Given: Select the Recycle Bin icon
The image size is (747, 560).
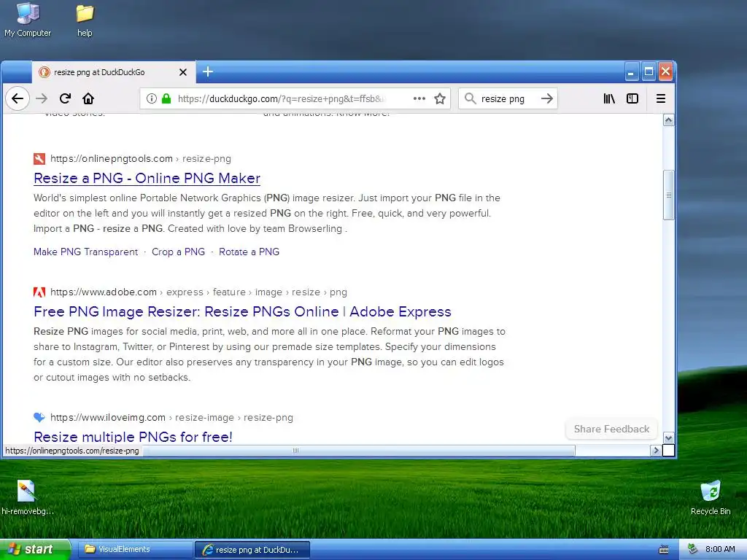Looking at the screenshot, I should 711,497.
